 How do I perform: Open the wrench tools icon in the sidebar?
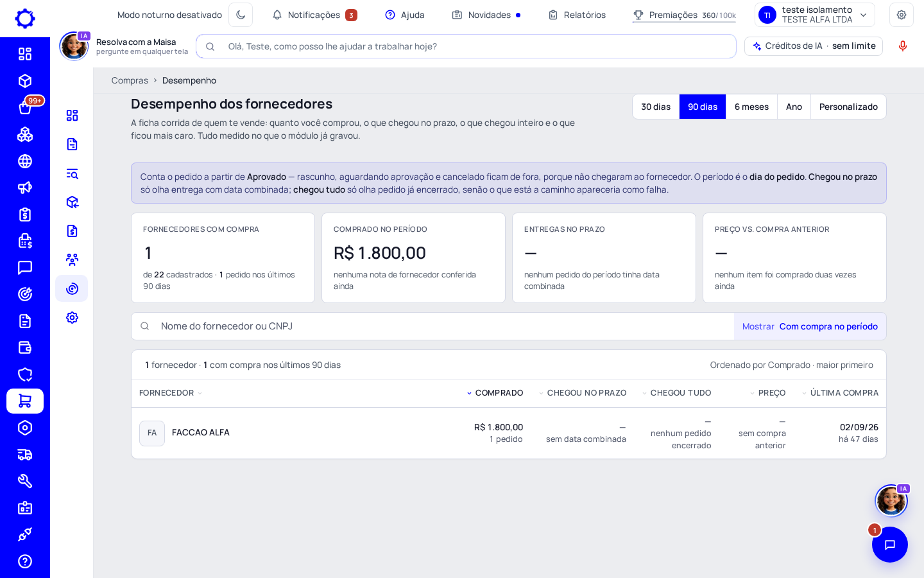pyautogui.click(x=25, y=481)
